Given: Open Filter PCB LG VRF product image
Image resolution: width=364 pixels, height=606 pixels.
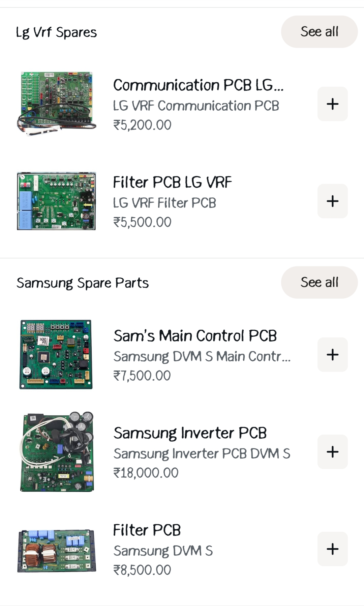Looking at the screenshot, I should (x=56, y=201).
